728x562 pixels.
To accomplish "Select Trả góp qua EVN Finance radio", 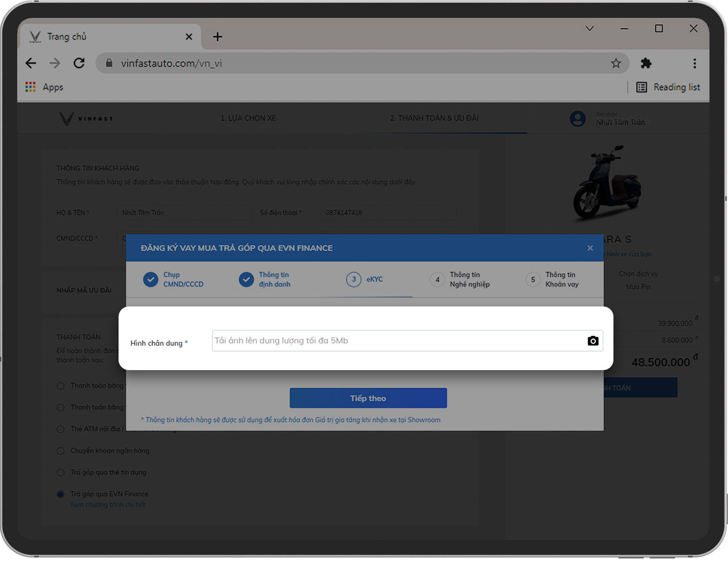I will [x=60, y=494].
